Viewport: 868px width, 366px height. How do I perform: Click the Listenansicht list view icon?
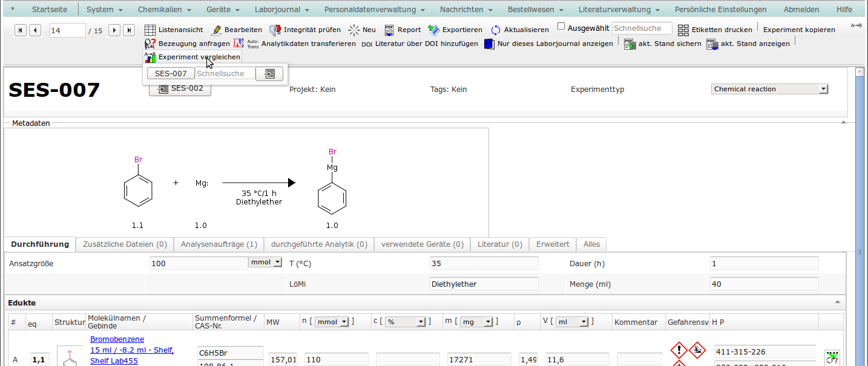click(x=150, y=30)
